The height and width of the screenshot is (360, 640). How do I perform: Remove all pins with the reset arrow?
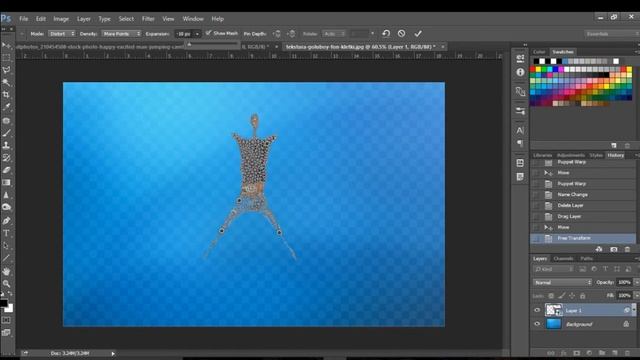point(386,33)
